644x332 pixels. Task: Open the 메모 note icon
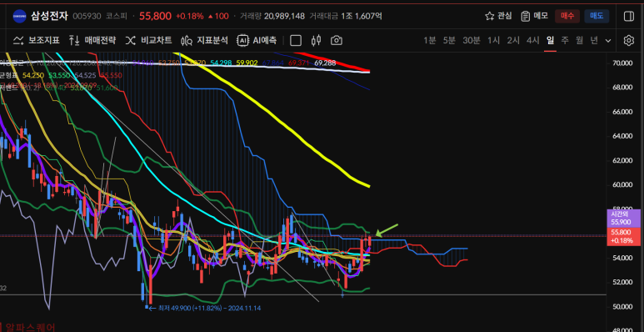pos(526,16)
